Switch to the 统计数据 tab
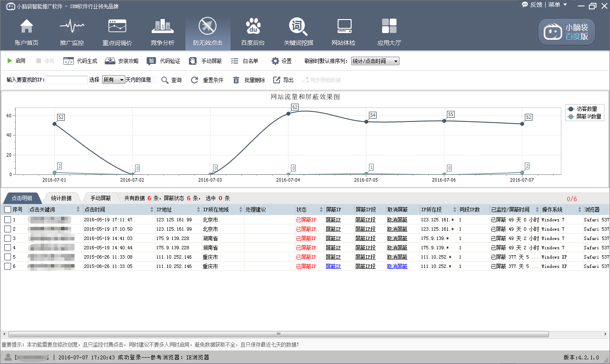This screenshot has height=364, width=610. pos(61,198)
